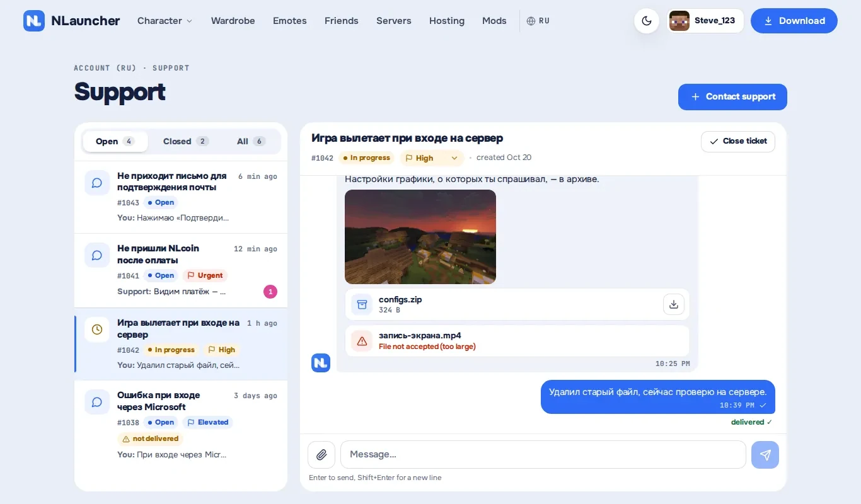
Task: Go to Friends page
Action: [342, 21]
